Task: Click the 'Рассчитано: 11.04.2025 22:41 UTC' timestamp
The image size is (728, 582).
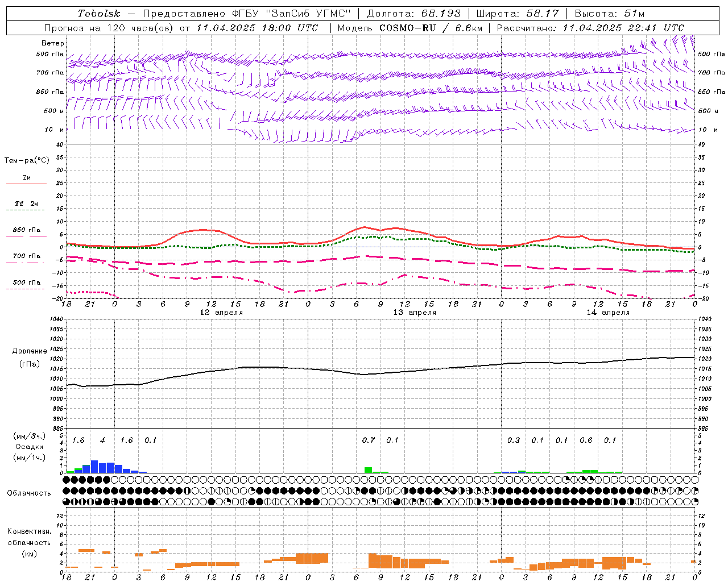Action: tap(590, 28)
